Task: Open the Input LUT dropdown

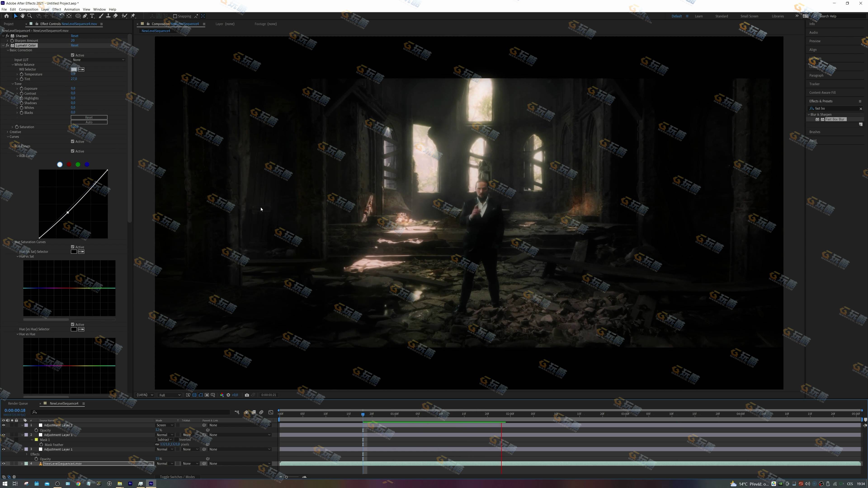Action: [x=98, y=60]
